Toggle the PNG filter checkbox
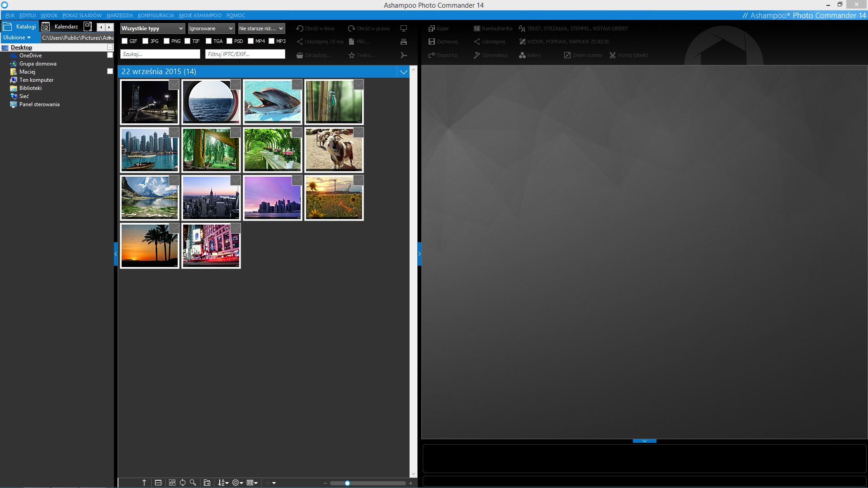 167,41
